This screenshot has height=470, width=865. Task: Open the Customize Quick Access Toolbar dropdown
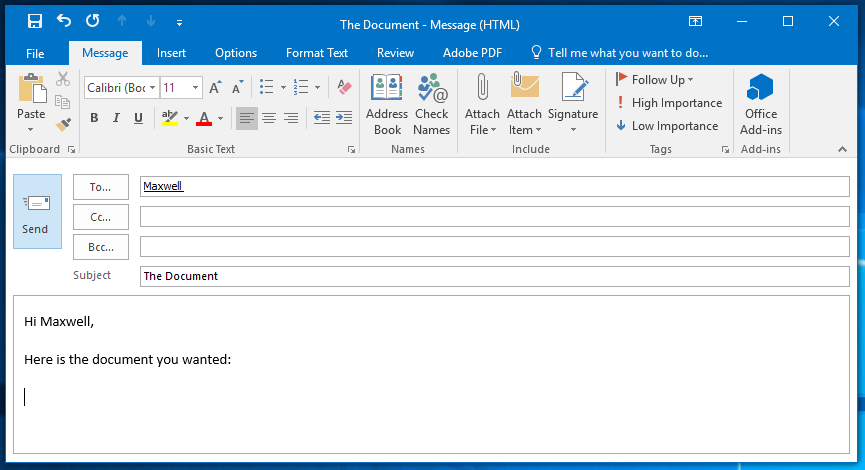click(179, 23)
